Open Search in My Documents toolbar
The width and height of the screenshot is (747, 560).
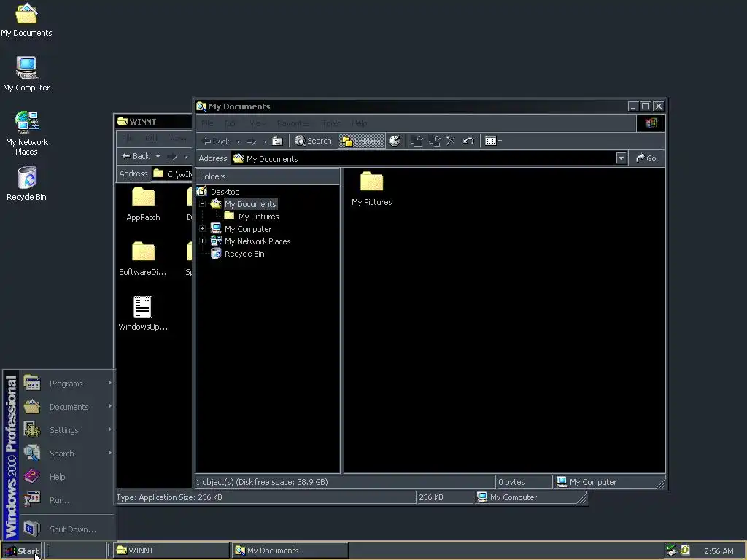313,141
